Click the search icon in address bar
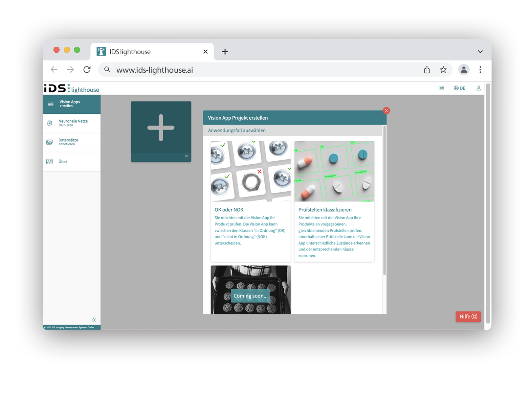 pyautogui.click(x=107, y=70)
